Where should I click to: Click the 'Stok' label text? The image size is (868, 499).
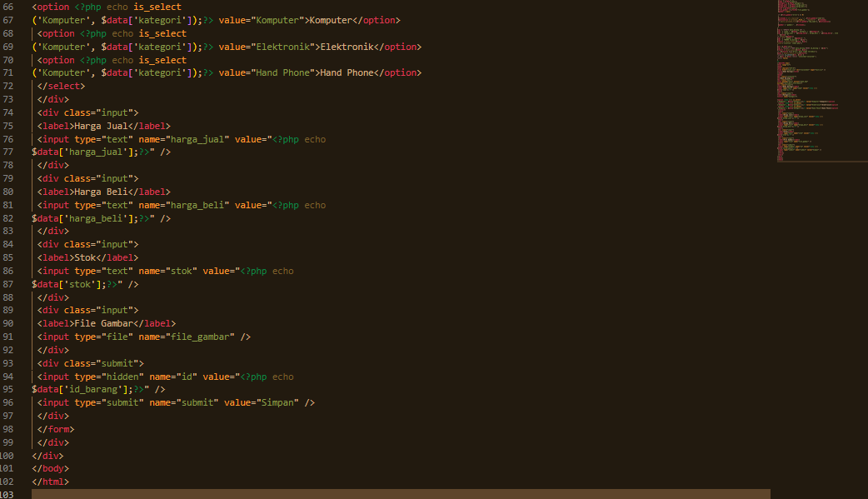click(85, 258)
